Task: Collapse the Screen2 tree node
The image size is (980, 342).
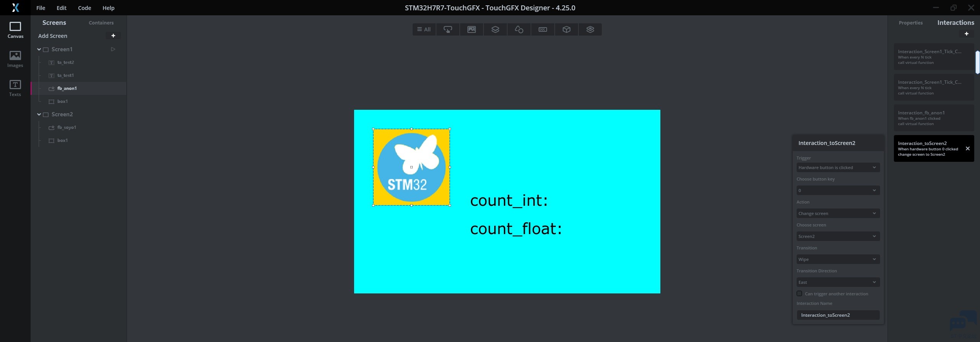Action: 39,114
